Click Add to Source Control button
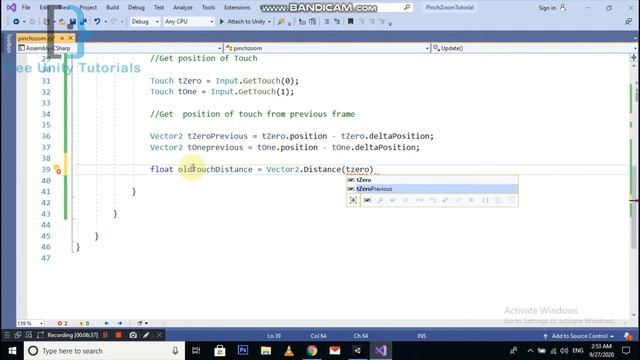 [x=578, y=336]
